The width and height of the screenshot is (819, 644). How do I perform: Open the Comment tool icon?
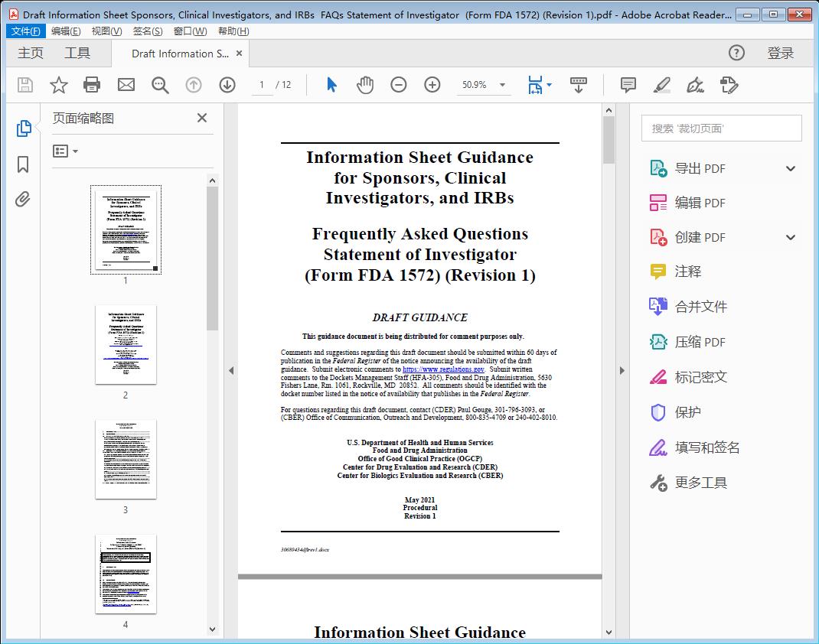(x=628, y=85)
